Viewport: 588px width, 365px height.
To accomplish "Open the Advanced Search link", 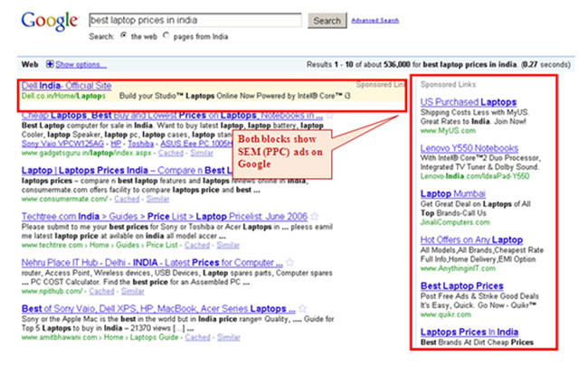I will pos(375,21).
